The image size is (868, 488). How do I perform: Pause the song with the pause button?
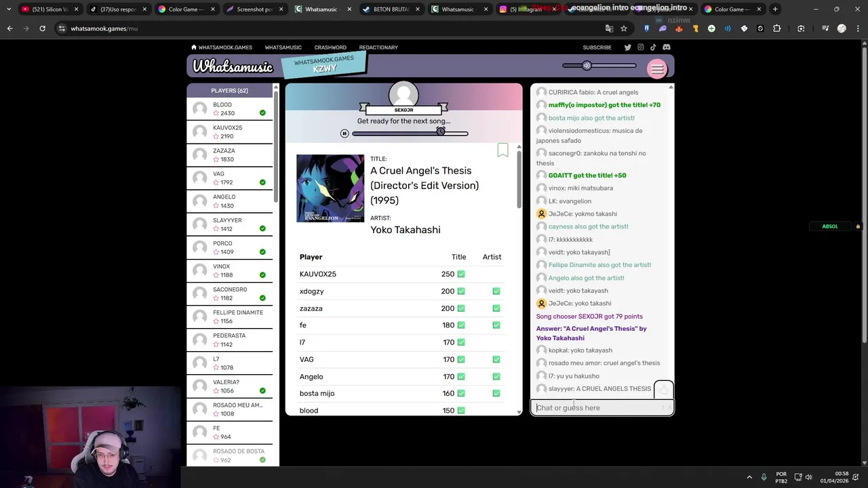tap(344, 134)
